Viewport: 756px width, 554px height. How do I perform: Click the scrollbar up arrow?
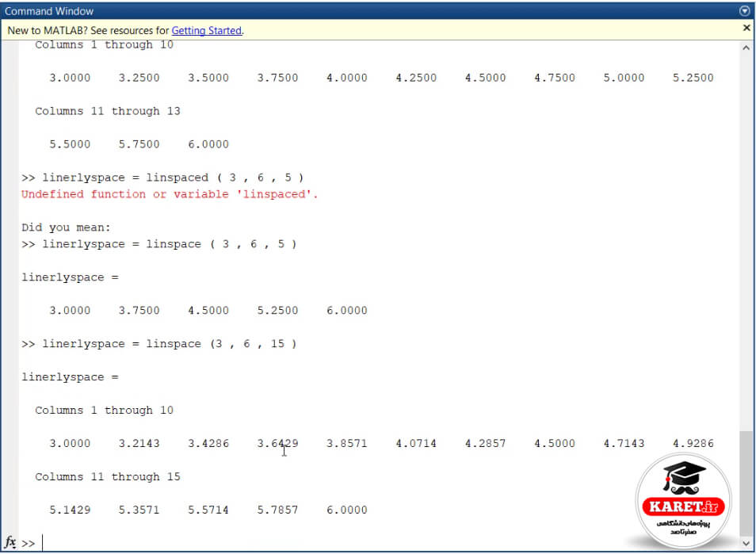(x=746, y=48)
